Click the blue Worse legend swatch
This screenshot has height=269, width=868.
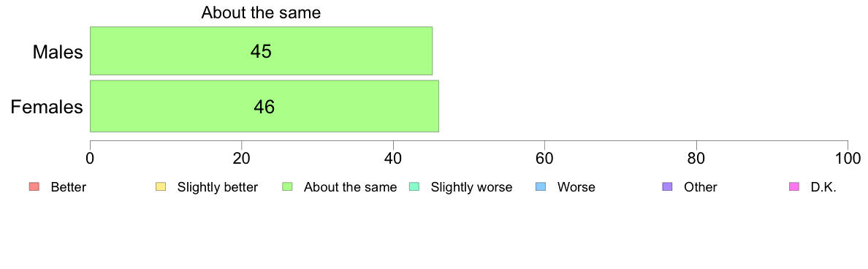coord(540,187)
